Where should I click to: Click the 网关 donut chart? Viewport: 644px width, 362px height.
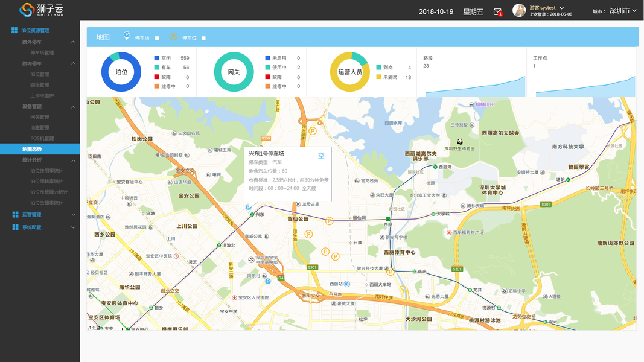click(234, 72)
